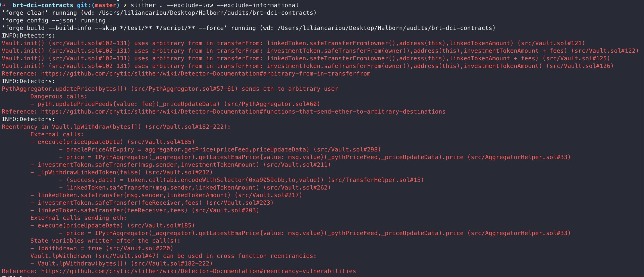Viewport: 644px width, 277px height.
Task: Click the brt-dci-contracts directory name in prompt
Action: (x=43, y=5)
